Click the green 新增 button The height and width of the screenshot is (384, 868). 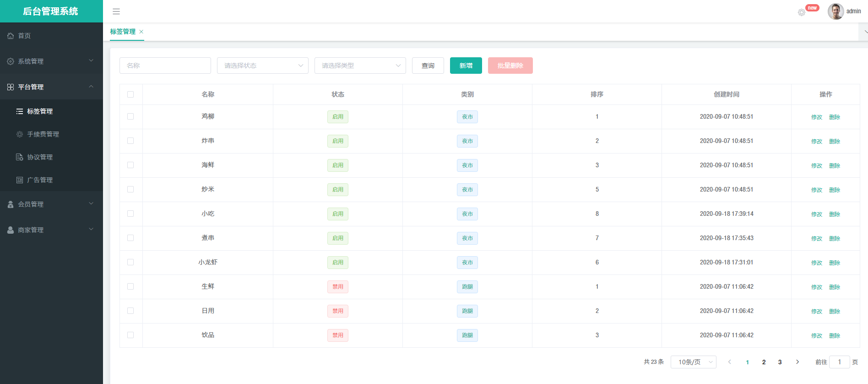(x=466, y=66)
